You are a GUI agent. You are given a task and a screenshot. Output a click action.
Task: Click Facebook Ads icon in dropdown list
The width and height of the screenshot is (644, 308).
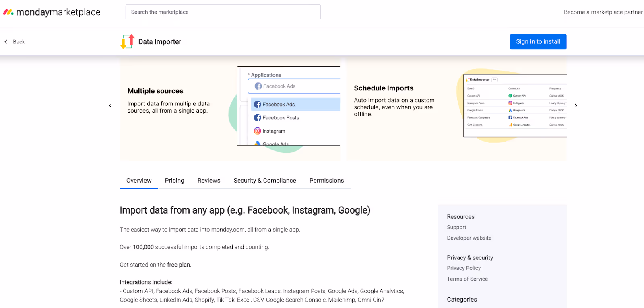point(258,105)
